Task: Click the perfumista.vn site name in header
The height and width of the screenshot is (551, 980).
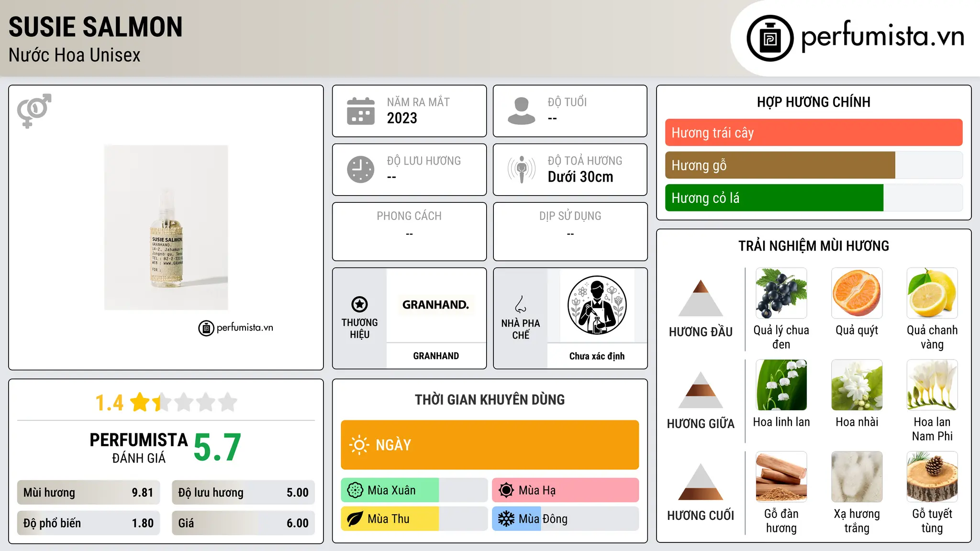Action: pyautogui.click(x=882, y=36)
